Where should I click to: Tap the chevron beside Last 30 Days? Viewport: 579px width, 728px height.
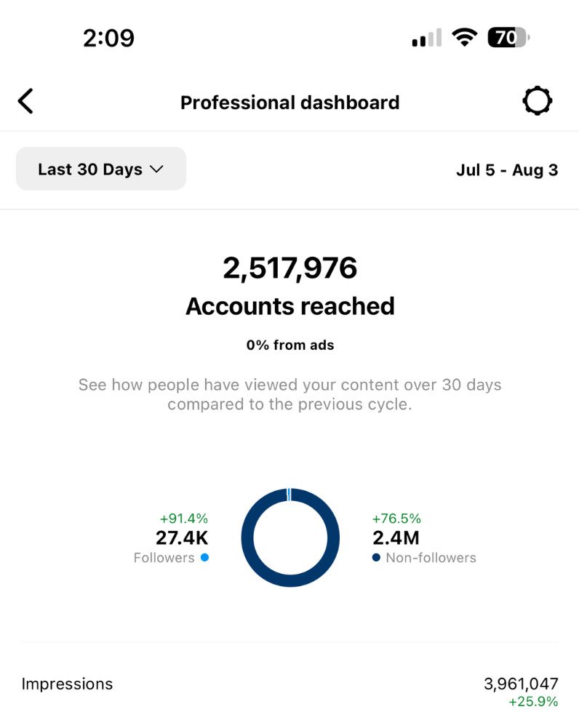[x=156, y=169]
